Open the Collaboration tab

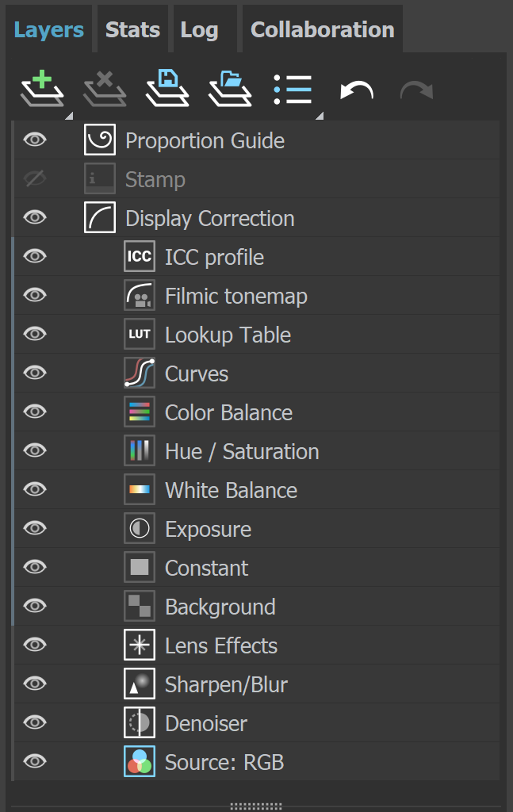(321, 29)
